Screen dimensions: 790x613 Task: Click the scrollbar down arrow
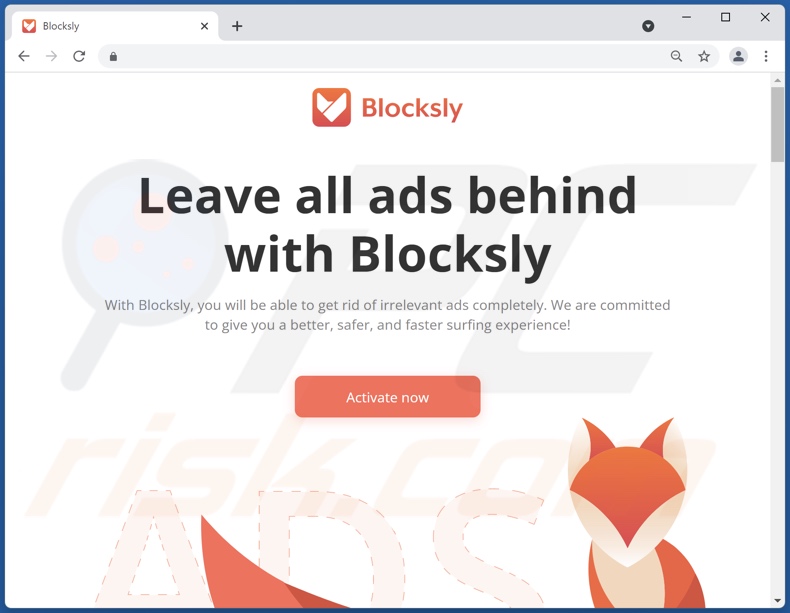click(777, 600)
